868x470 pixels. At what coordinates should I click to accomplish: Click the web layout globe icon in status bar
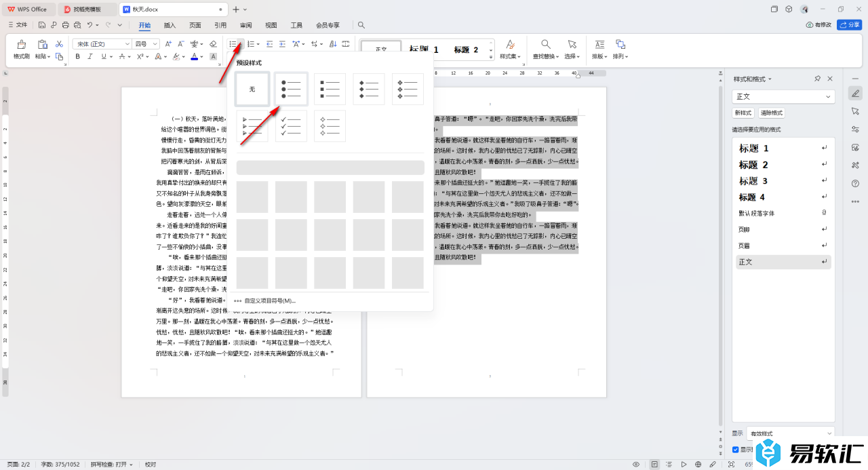(698, 465)
